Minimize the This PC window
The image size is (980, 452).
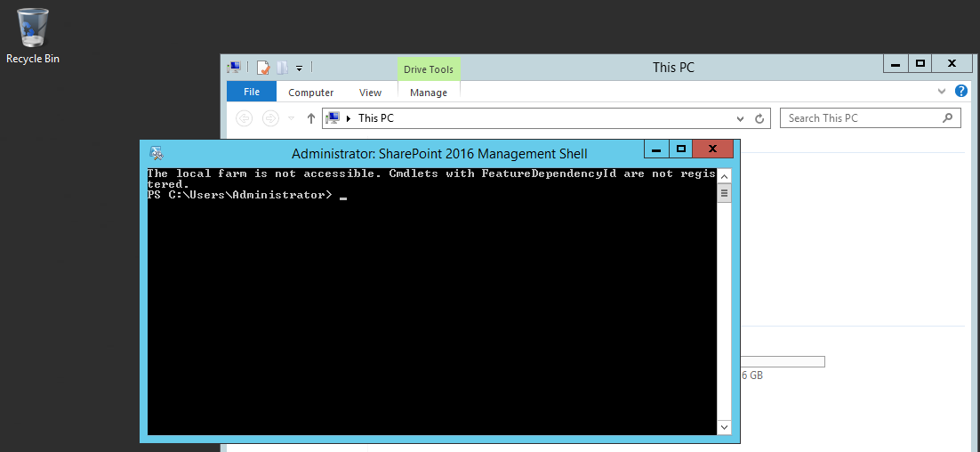point(896,64)
